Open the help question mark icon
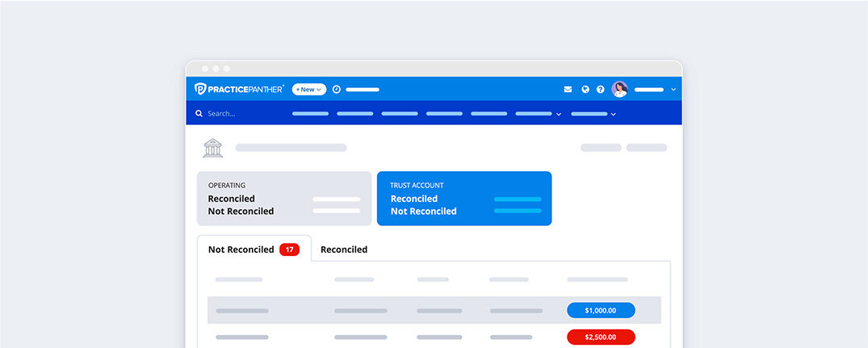Screen dimensions: 868x348 point(600,89)
